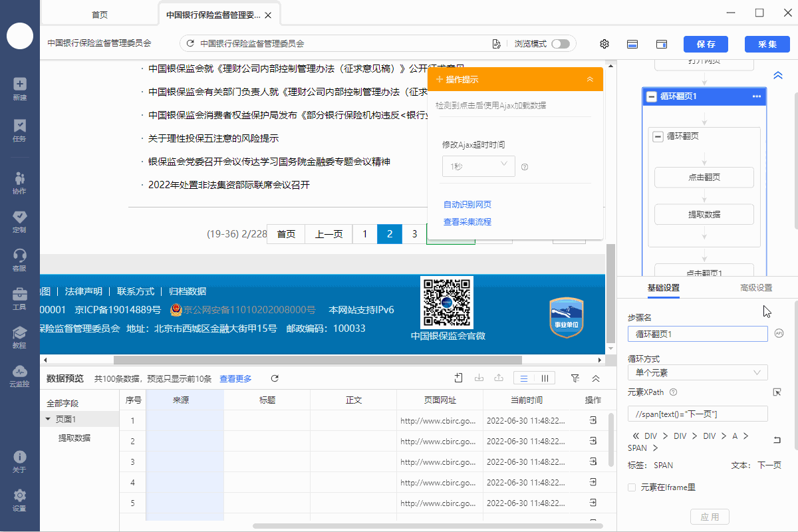
Task: Open the 循环方式 dropdown showing 单个元素
Action: pos(698,372)
